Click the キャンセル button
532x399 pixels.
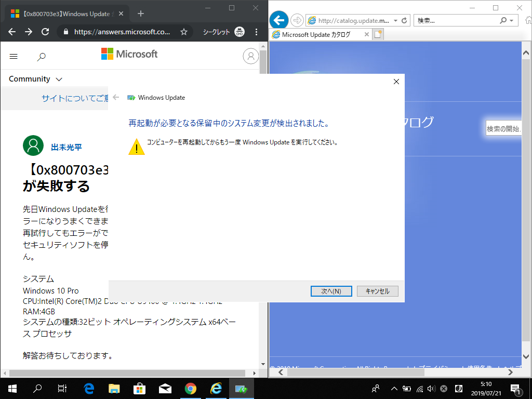click(x=378, y=291)
